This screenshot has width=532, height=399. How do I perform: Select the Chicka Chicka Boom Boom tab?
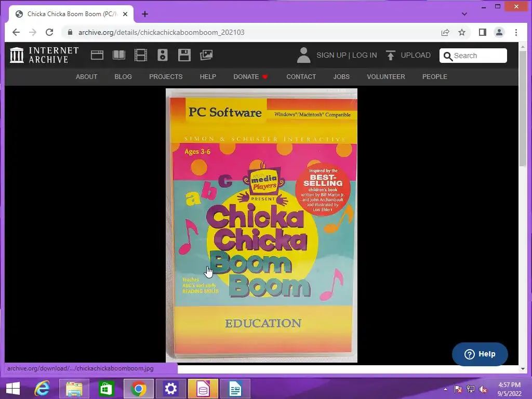point(72,14)
